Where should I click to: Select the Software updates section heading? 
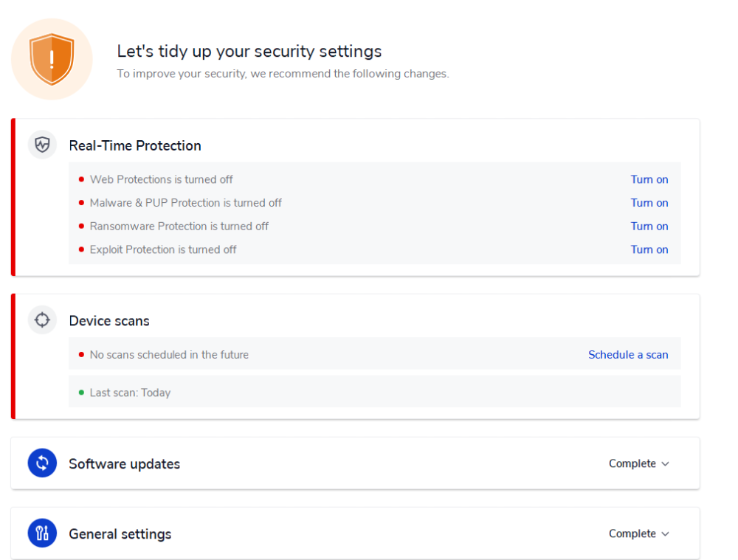tap(124, 464)
